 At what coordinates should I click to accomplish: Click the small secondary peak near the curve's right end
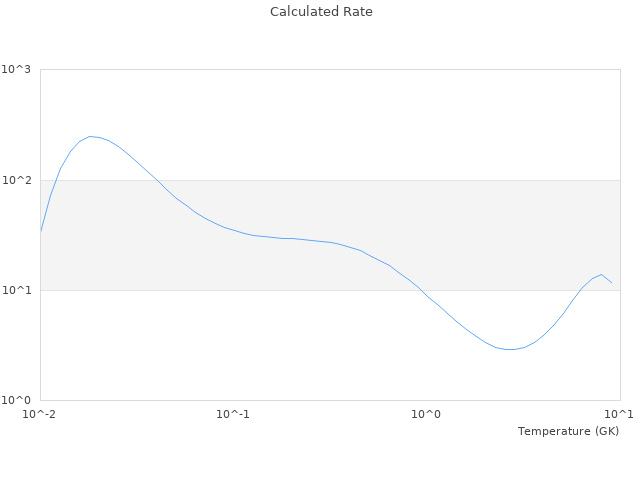click(601, 274)
